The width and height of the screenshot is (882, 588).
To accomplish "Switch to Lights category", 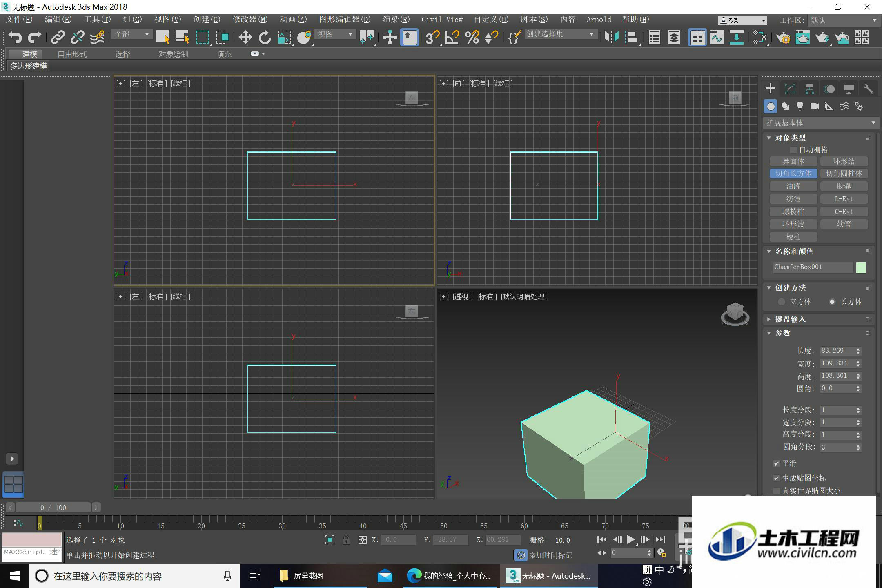I will click(800, 107).
